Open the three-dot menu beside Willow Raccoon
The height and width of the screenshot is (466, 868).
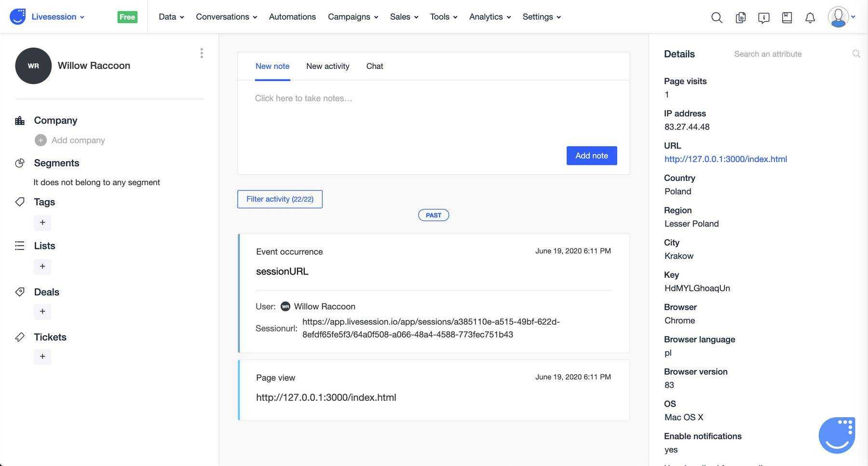point(202,53)
